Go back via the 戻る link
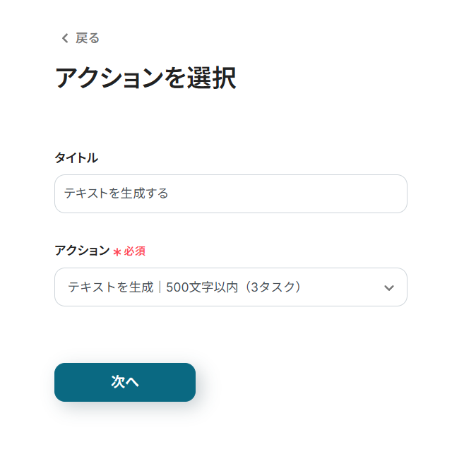 [x=88, y=38]
